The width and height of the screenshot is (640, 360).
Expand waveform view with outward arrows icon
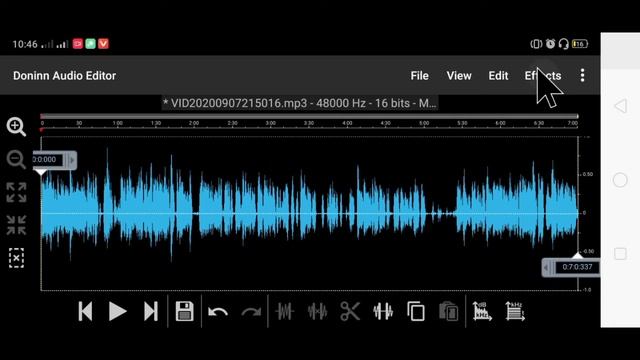coord(16,192)
